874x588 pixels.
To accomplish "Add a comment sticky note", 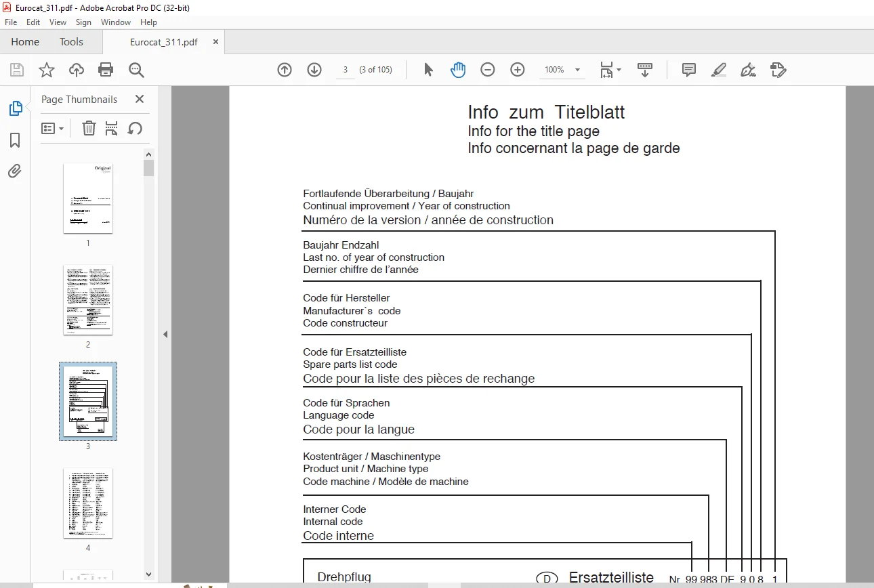I will coord(689,70).
